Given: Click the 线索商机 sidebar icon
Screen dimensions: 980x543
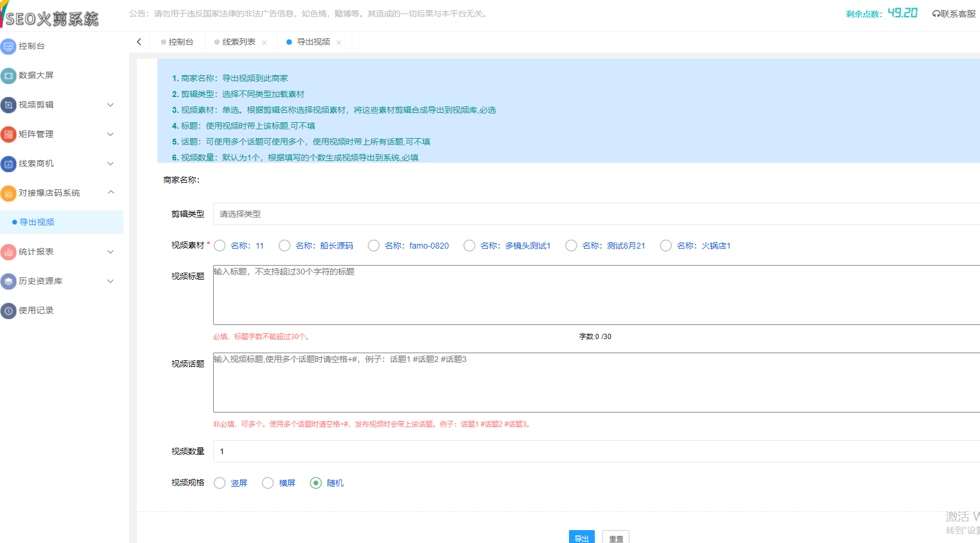Looking at the screenshot, I should [x=8, y=163].
